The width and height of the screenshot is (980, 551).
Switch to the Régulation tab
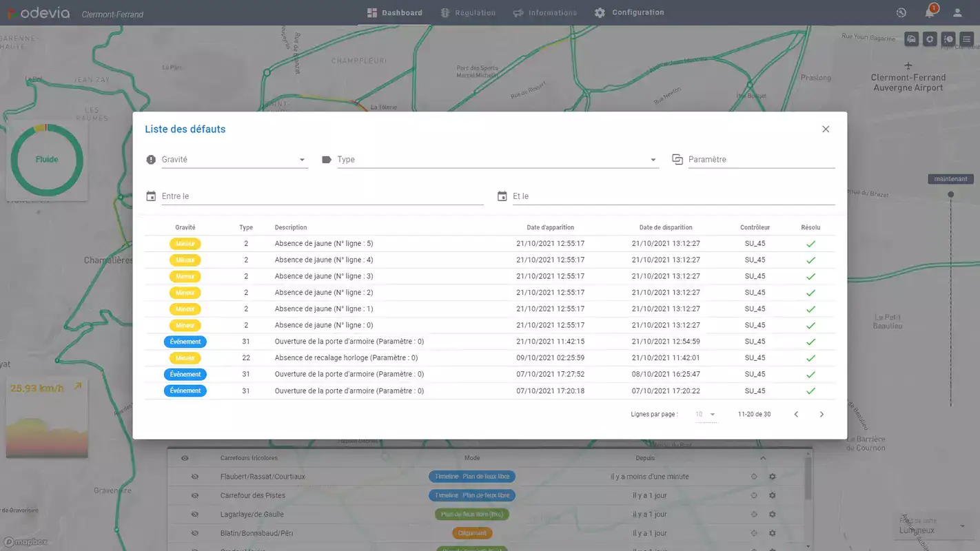[x=468, y=12]
